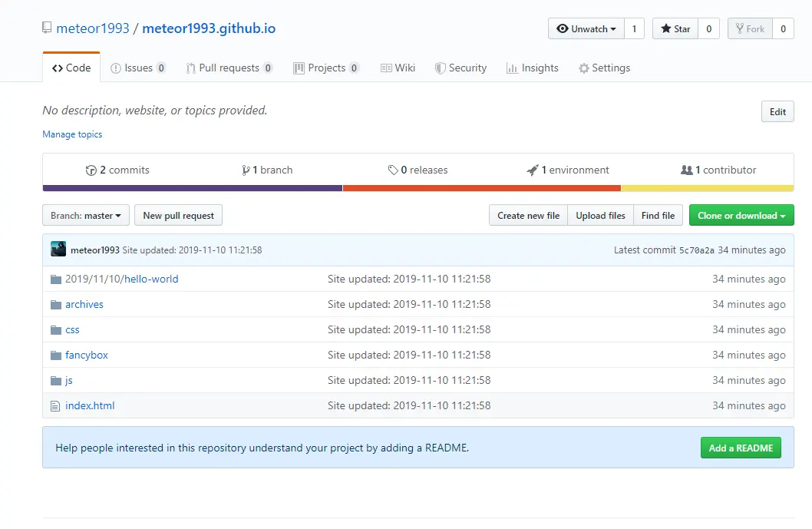The height and width of the screenshot is (529, 812).
Task: Open the watchers count of 1
Action: click(635, 28)
